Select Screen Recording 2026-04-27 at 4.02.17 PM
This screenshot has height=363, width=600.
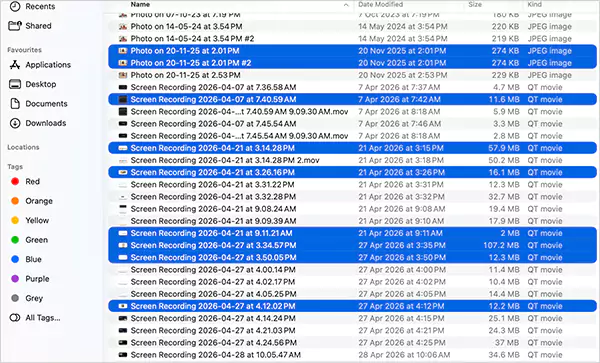(x=352, y=282)
